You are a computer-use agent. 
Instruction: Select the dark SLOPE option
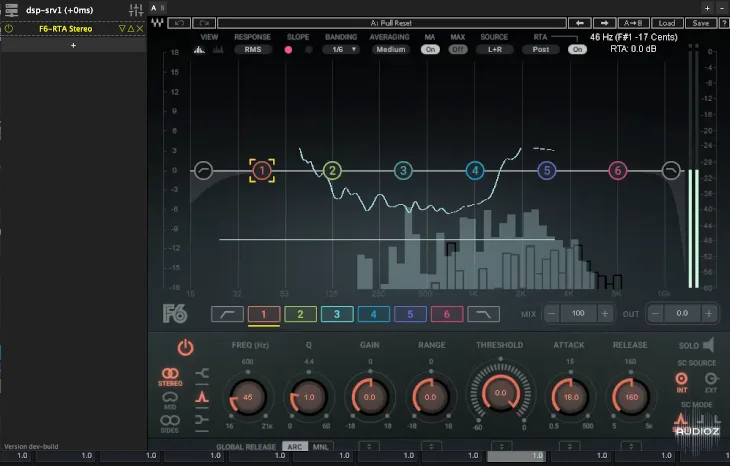308,49
